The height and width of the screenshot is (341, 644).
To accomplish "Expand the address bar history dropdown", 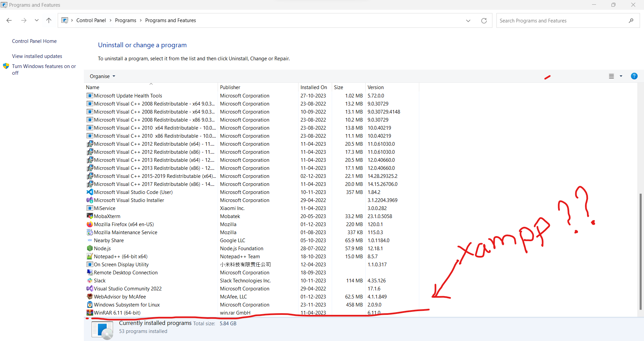I will [468, 21].
